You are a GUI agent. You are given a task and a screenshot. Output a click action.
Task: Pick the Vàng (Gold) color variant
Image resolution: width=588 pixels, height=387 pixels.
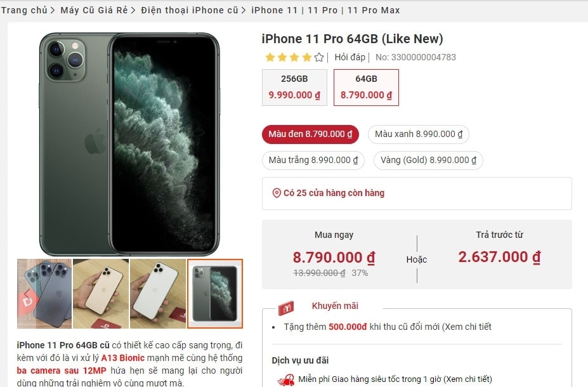coord(428,160)
